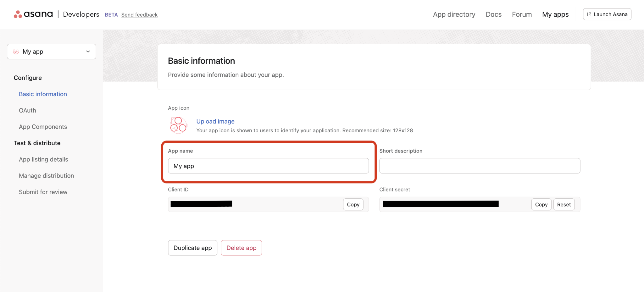Screen dimensions: 644x292
Task: Open My apps in the top navigation
Action: pos(555,14)
